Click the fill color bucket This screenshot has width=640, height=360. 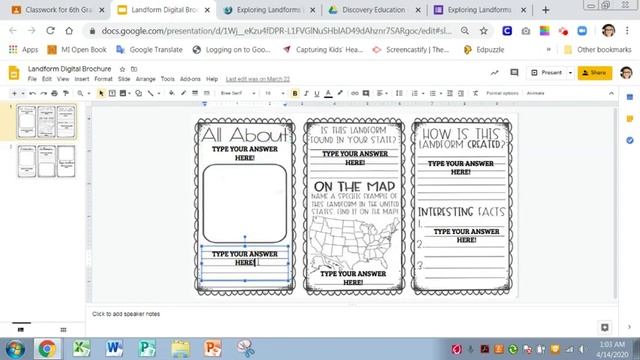171,93
